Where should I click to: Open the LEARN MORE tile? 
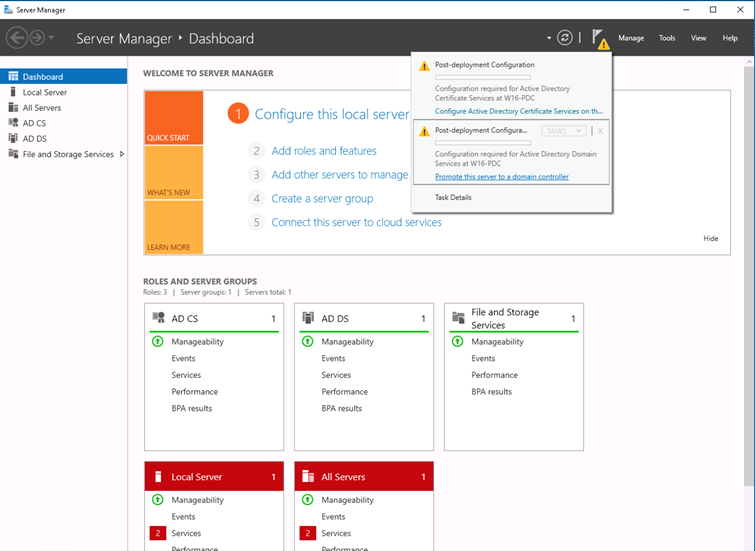173,227
